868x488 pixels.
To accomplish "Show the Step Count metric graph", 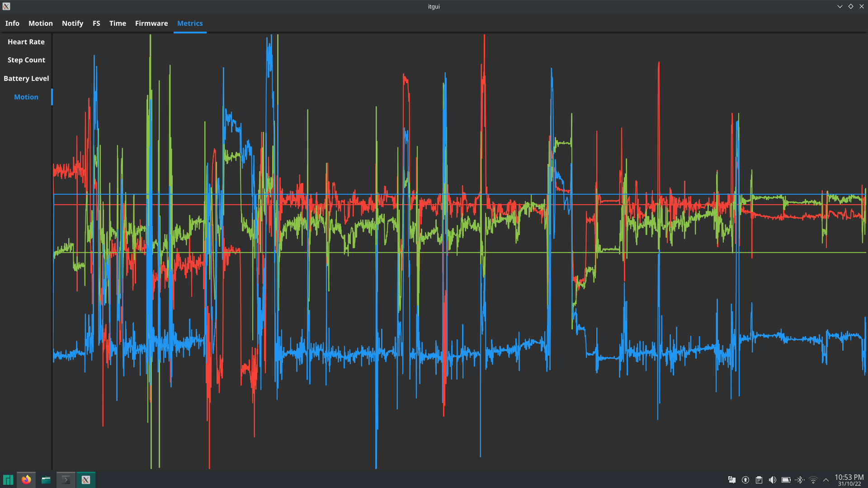I will tap(26, 60).
